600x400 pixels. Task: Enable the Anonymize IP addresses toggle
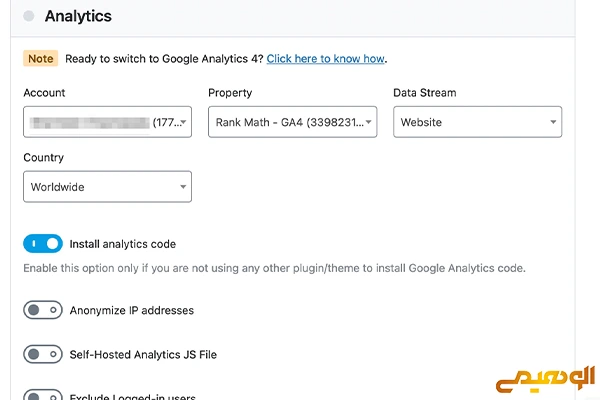pyautogui.click(x=43, y=310)
